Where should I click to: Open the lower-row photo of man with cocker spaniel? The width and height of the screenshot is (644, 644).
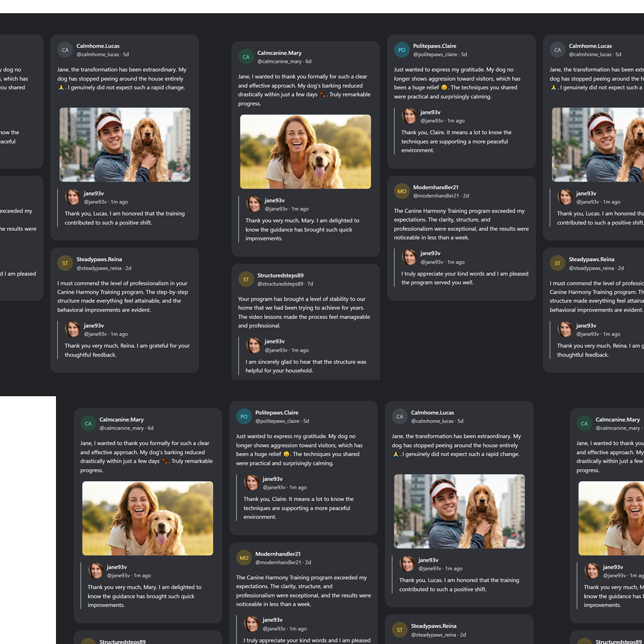pos(459,511)
